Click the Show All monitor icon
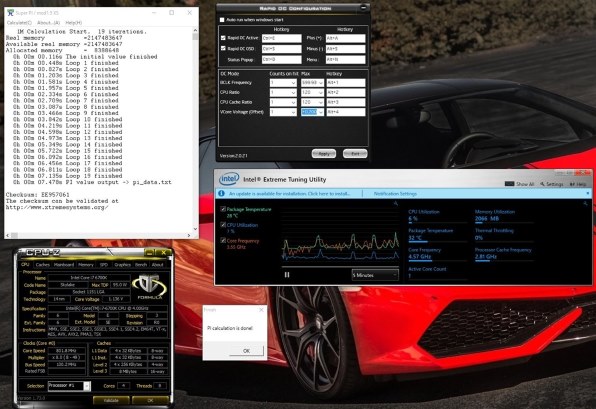The width and height of the screenshot is (596, 409). coord(509,184)
